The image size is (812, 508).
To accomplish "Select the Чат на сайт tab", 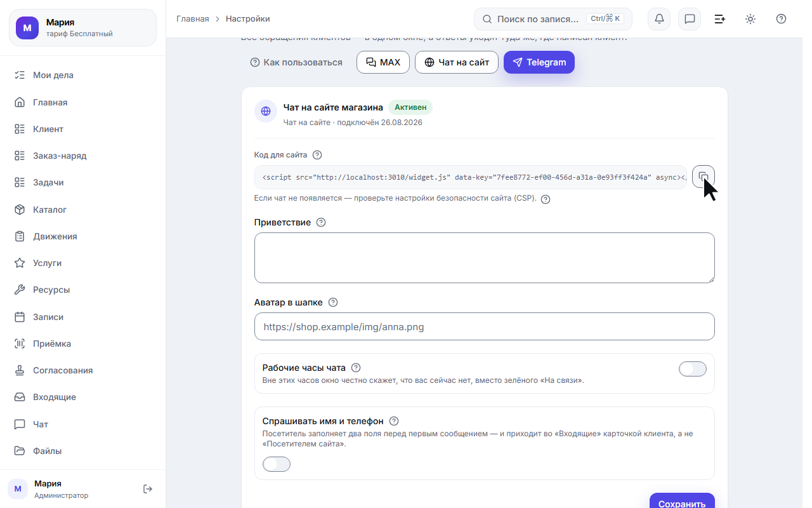I will tap(457, 62).
